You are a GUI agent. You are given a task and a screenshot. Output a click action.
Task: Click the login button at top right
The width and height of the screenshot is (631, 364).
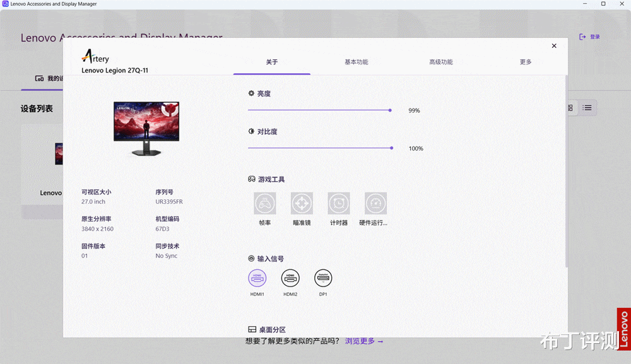click(x=589, y=37)
